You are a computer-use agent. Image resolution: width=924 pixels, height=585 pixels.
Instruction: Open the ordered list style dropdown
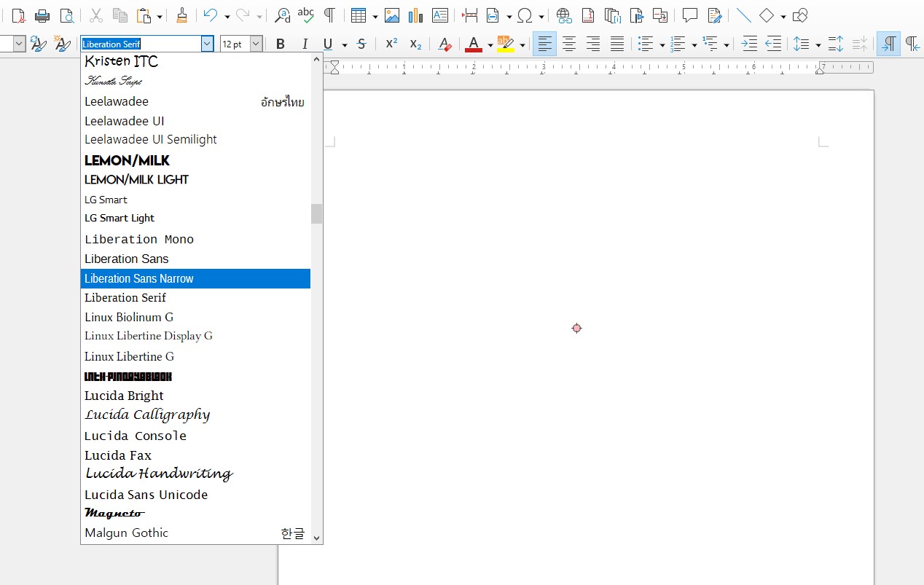[x=694, y=44]
